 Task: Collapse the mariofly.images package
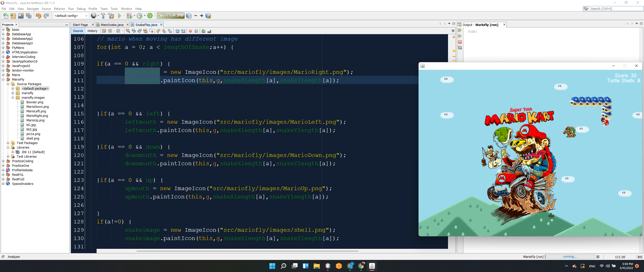pyautogui.click(x=13, y=98)
